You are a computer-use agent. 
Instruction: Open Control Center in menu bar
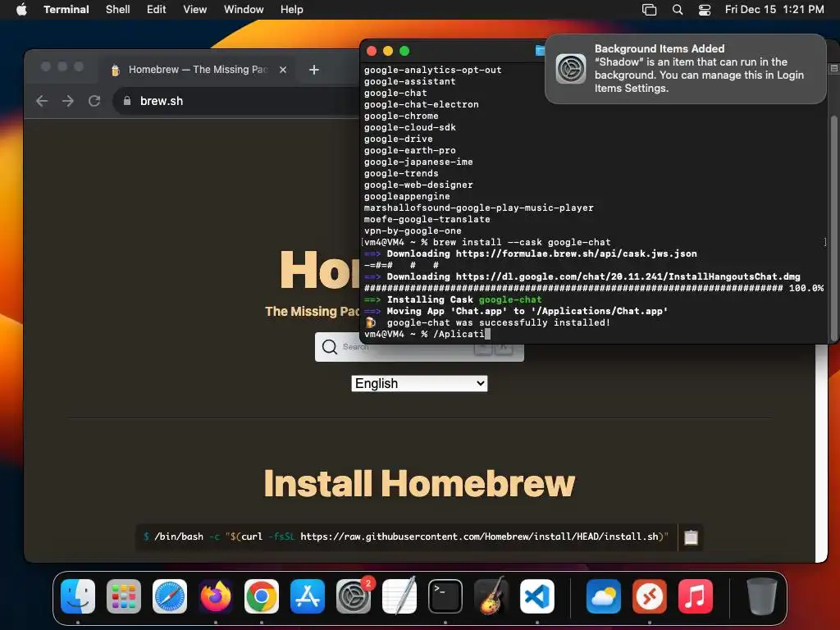click(x=705, y=9)
